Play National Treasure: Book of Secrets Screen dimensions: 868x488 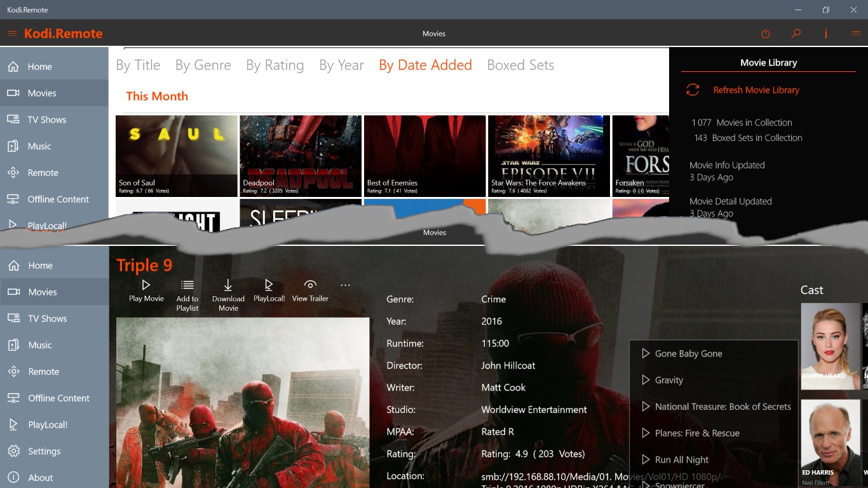pos(714,407)
